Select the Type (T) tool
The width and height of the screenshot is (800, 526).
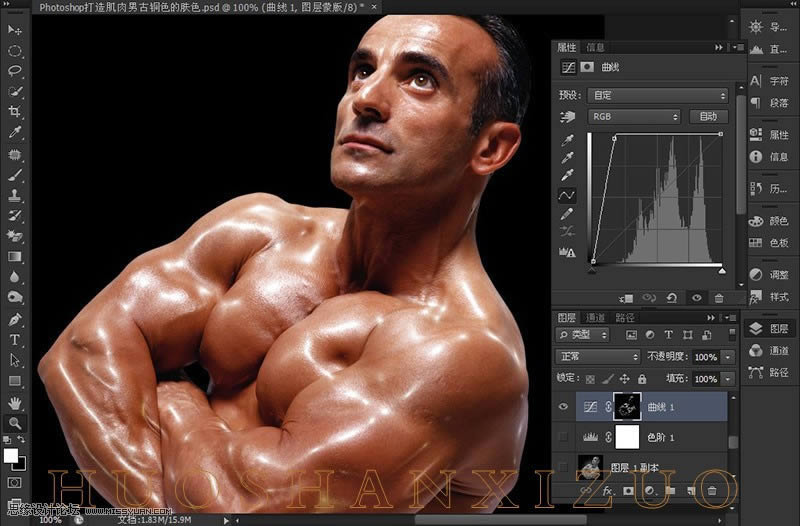15,339
